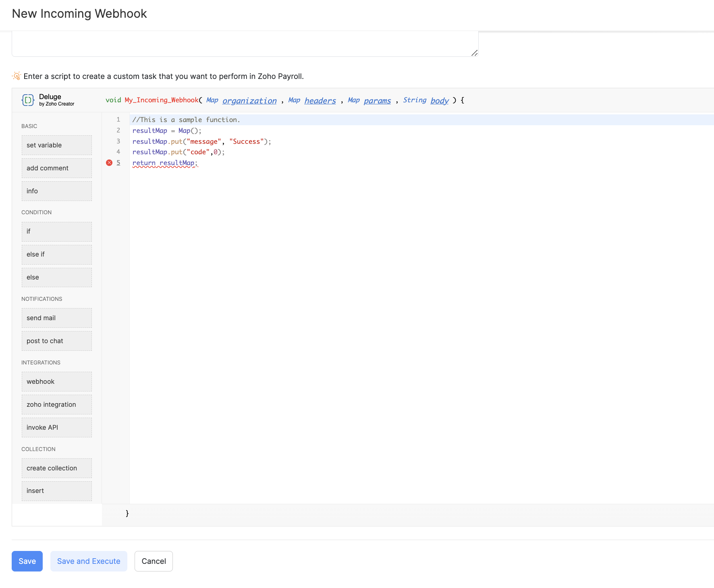Click the My_Incoming_Webhook function name
714x588 pixels.
click(x=162, y=100)
